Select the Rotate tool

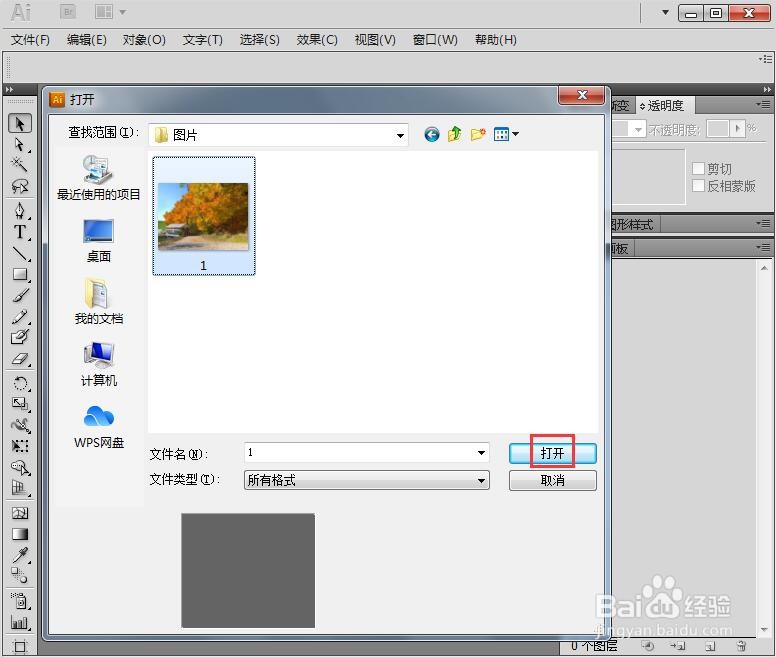20,383
